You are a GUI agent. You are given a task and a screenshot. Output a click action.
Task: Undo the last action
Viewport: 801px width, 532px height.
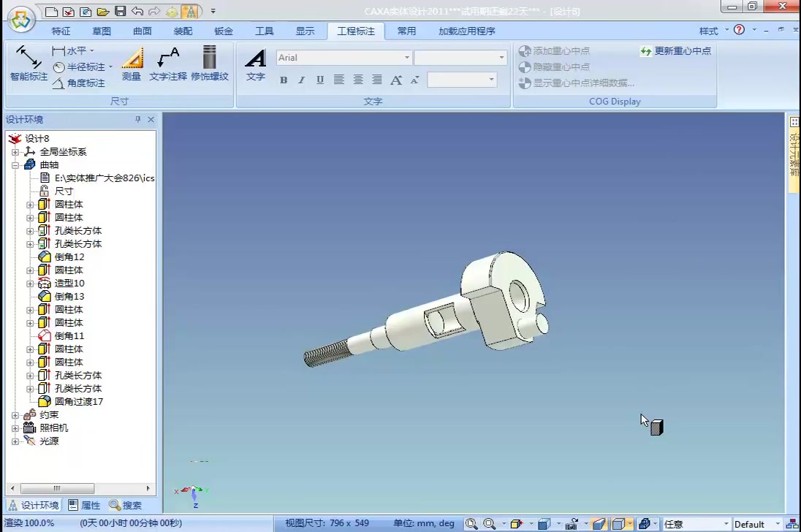click(x=137, y=11)
